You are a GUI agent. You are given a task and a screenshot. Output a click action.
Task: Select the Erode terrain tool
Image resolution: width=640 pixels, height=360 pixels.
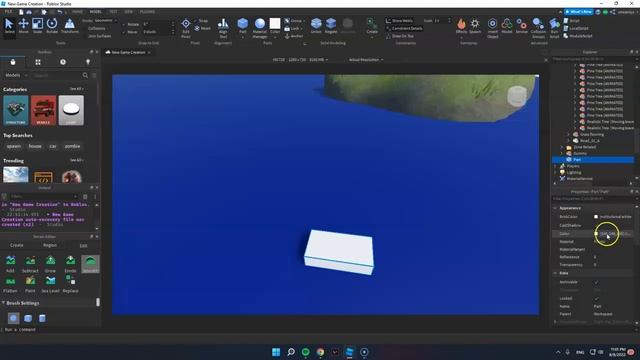pyautogui.click(x=70, y=264)
